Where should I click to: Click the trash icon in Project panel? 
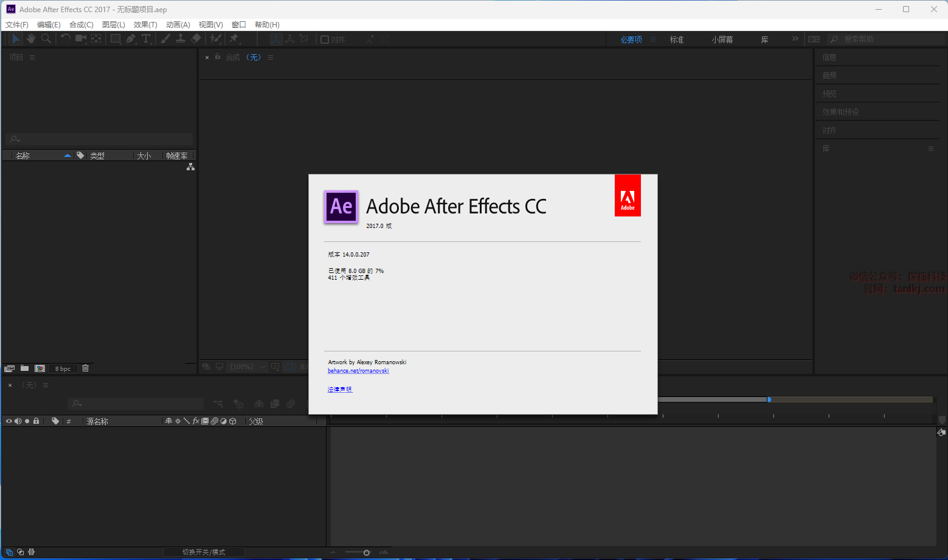click(x=85, y=368)
